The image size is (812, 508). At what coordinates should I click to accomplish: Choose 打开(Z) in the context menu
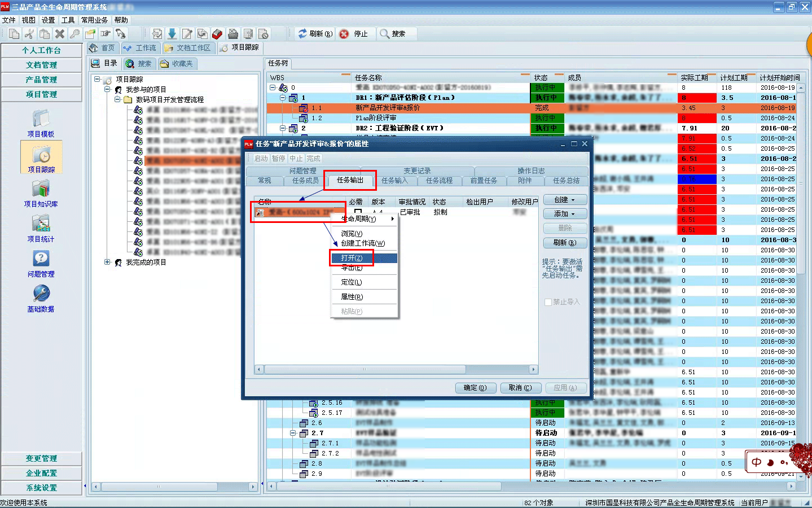click(x=352, y=258)
